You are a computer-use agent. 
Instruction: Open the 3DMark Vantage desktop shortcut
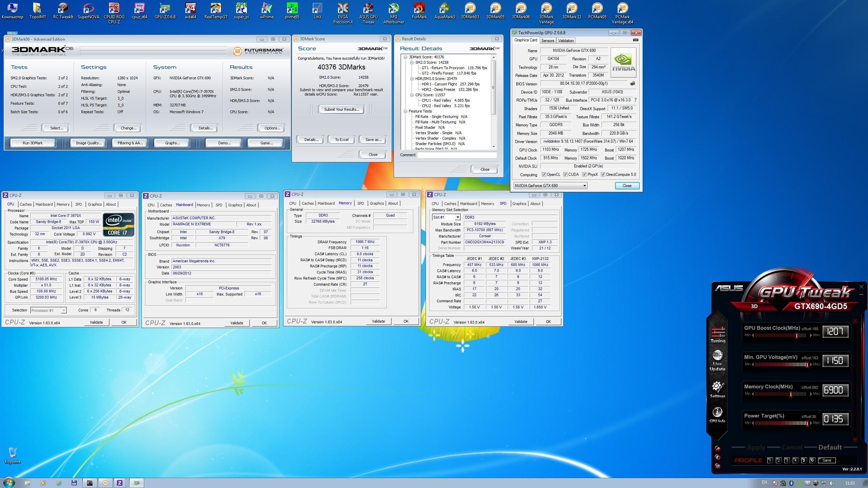coord(546,13)
